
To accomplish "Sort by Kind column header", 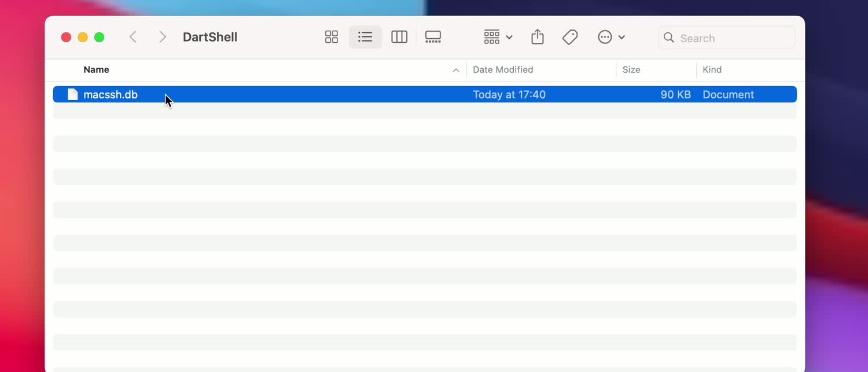I will 712,69.
